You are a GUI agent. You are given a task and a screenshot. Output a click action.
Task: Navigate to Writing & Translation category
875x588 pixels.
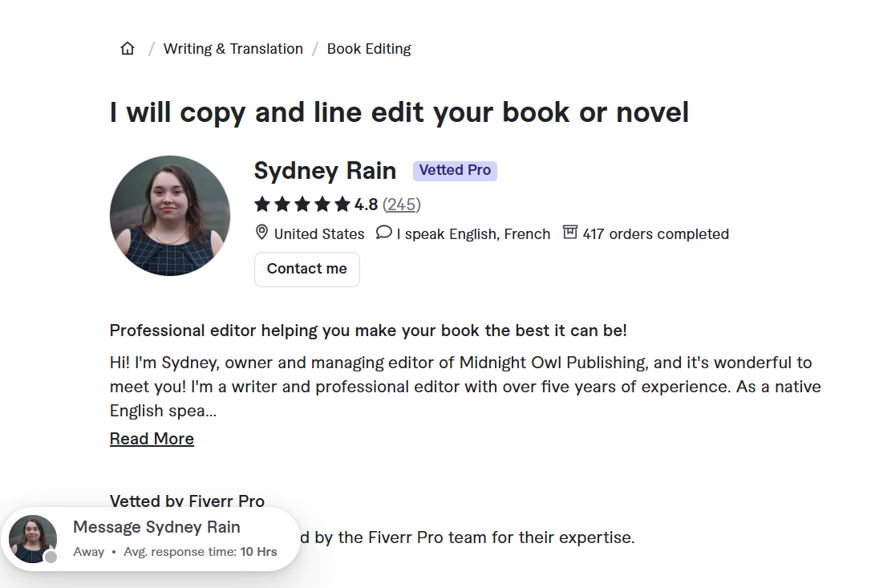(233, 48)
